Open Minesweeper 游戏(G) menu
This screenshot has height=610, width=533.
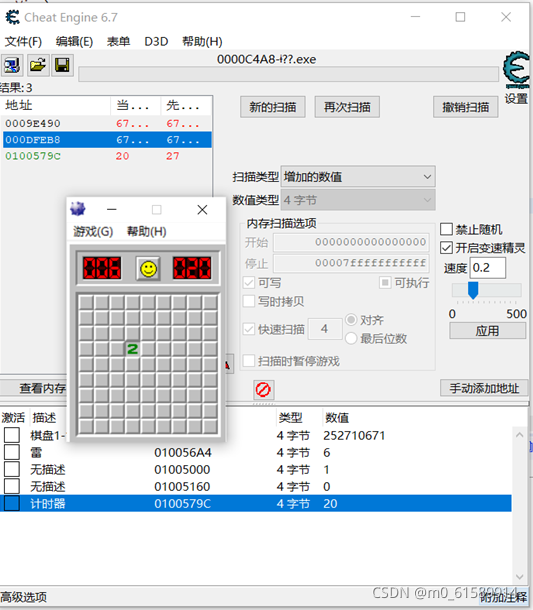point(93,231)
